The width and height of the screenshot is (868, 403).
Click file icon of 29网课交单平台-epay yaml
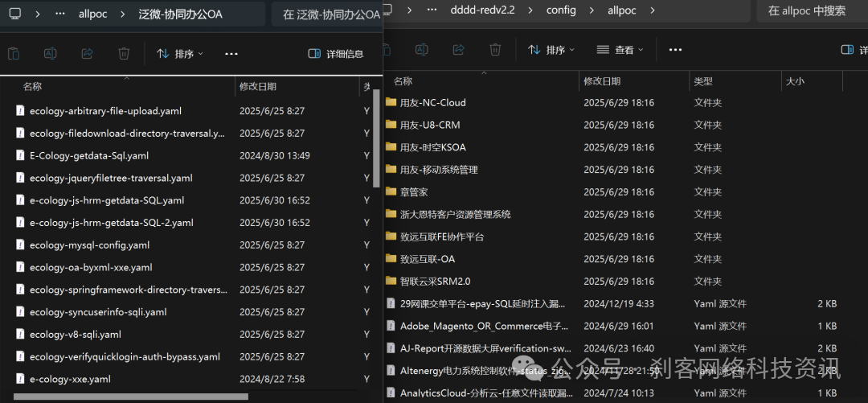tap(391, 304)
